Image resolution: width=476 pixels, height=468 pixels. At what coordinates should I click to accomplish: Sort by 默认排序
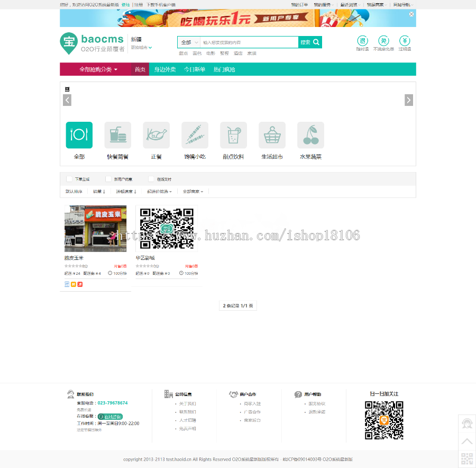tap(74, 192)
